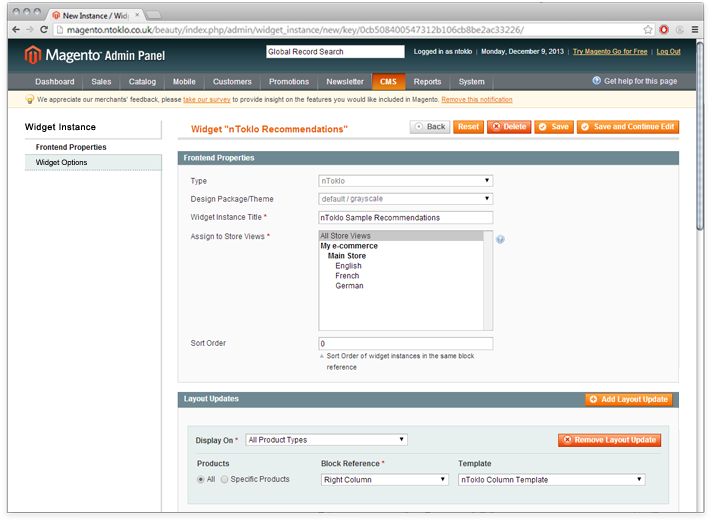Click the Add Layout Update button
This screenshot has height=528, width=710.
coord(628,399)
